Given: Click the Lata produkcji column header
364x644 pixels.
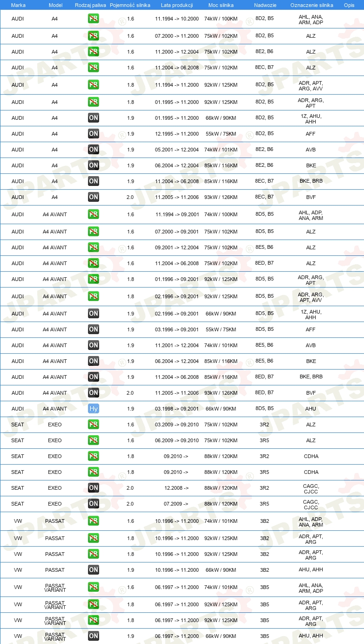Looking at the screenshot, I should coord(177,5).
